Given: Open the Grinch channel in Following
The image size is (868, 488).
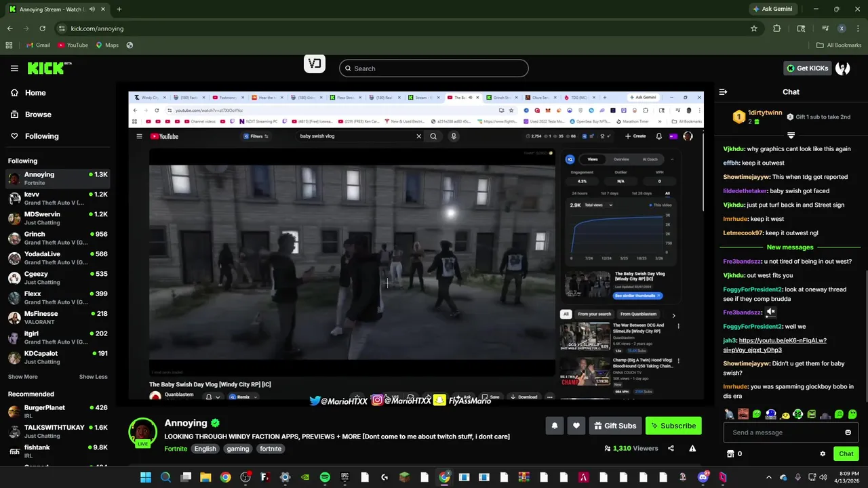Looking at the screenshot, I should pyautogui.click(x=57, y=238).
